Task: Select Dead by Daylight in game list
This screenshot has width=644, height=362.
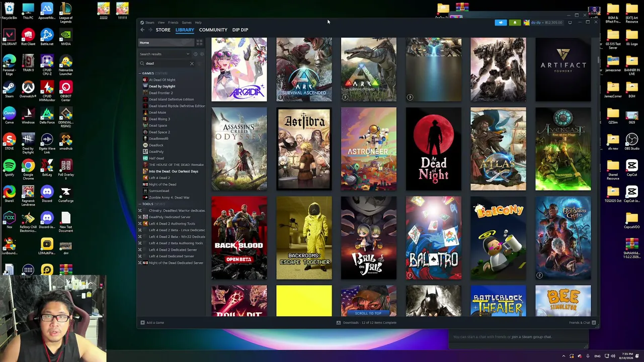Action: (x=162, y=86)
